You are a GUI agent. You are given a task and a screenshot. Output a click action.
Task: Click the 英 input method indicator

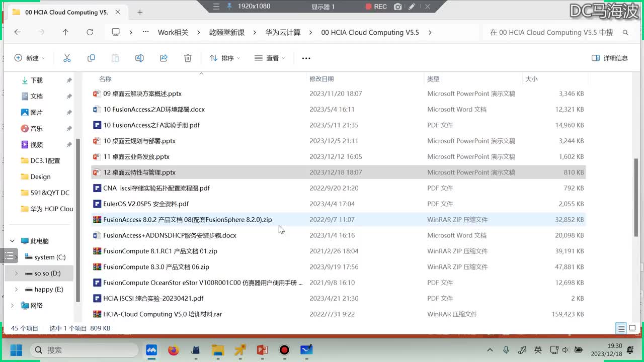coord(538,350)
